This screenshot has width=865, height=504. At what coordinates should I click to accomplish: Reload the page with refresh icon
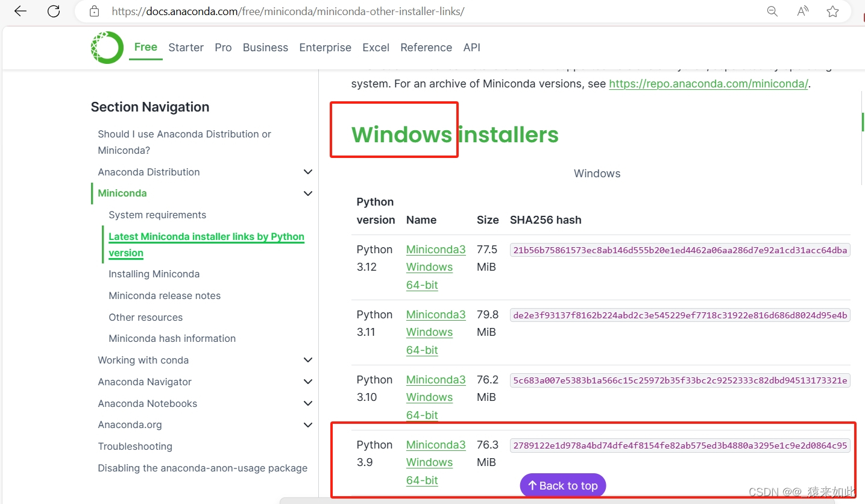54,11
